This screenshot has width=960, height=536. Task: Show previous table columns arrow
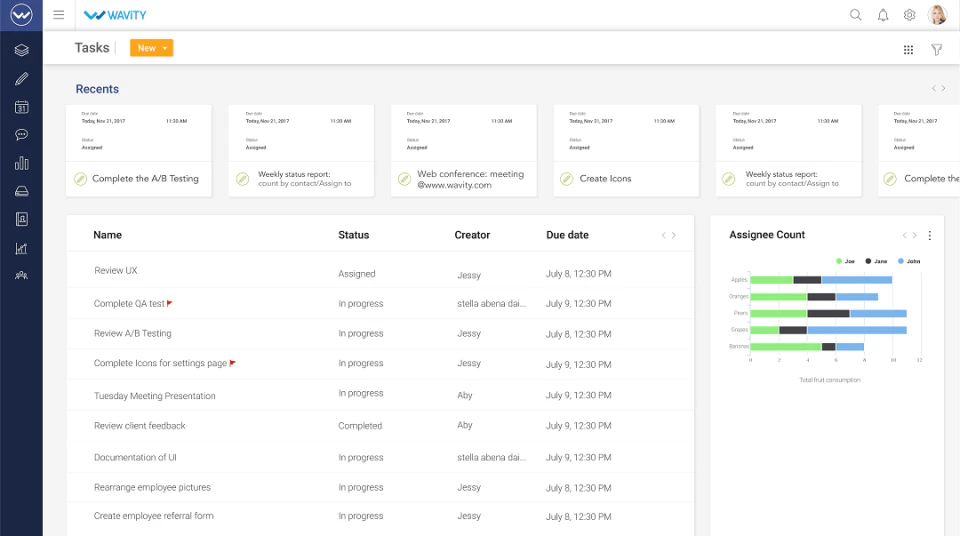pos(663,235)
